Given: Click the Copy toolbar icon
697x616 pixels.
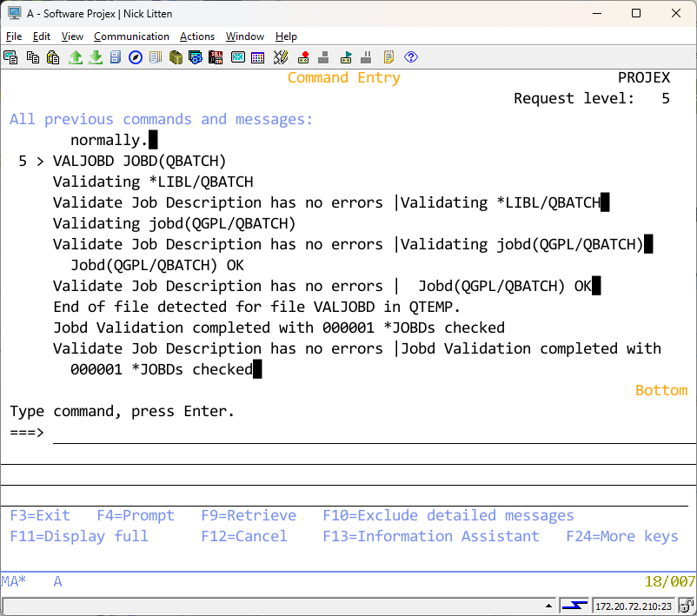Looking at the screenshot, I should click(33, 57).
